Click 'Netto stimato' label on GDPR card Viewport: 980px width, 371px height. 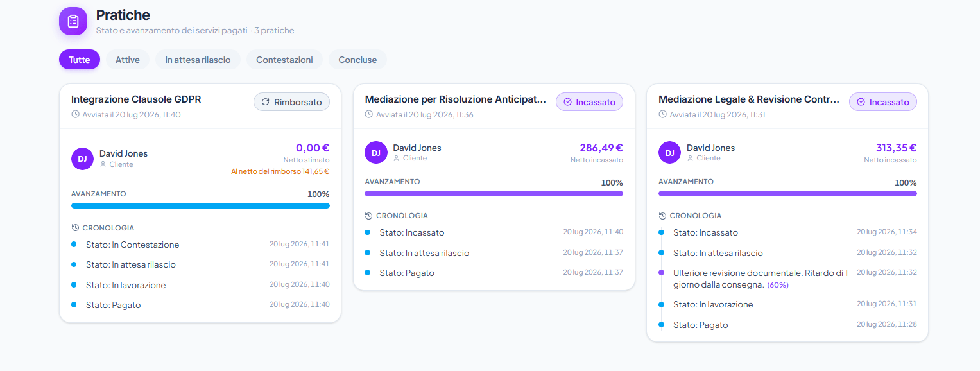[x=307, y=160]
